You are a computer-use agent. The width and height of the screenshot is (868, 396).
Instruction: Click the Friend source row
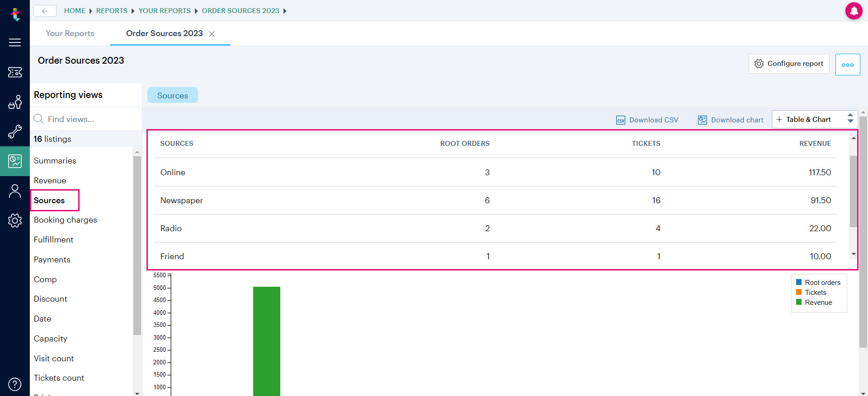pos(495,256)
